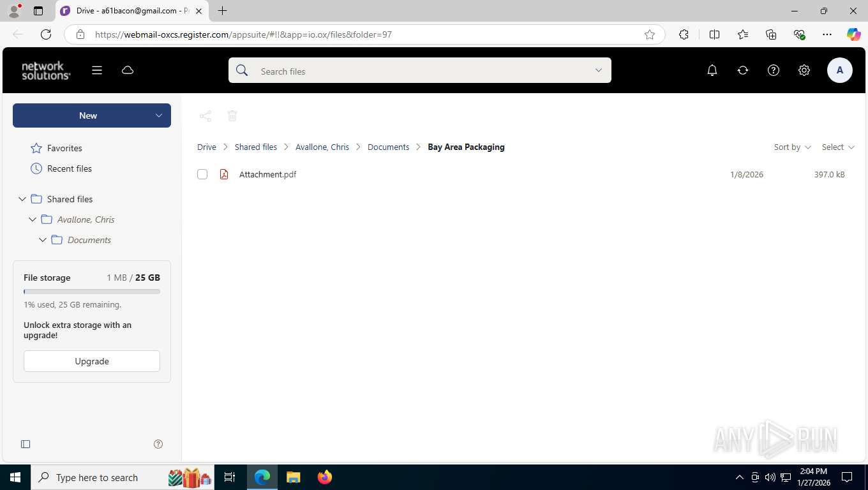This screenshot has height=490, width=868.
Task: Open the help question mark icon
Action: pyautogui.click(x=774, y=70)
